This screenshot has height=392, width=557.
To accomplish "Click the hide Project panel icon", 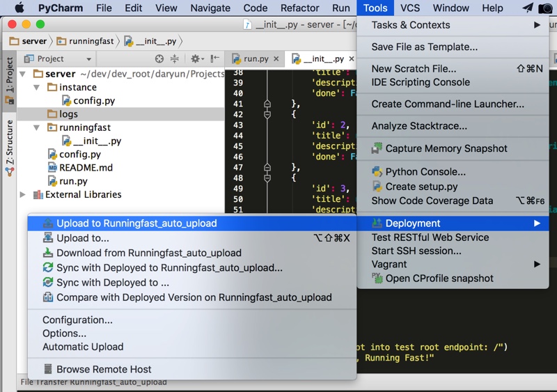I will click(x=214, y=58).
